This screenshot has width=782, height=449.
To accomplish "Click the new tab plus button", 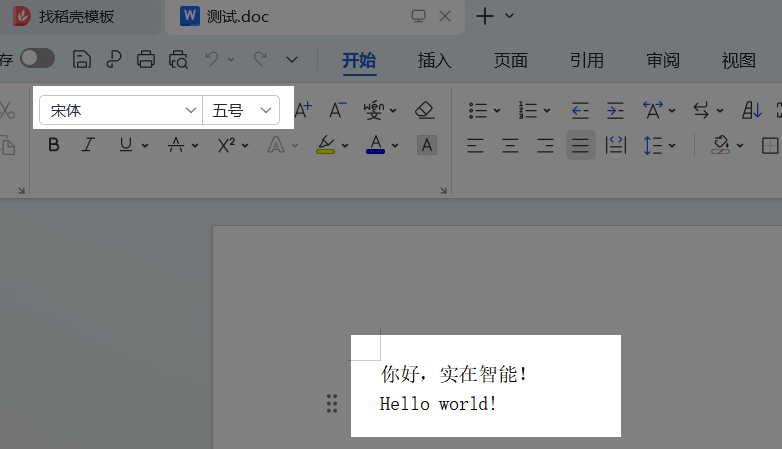I will point(485,16).
